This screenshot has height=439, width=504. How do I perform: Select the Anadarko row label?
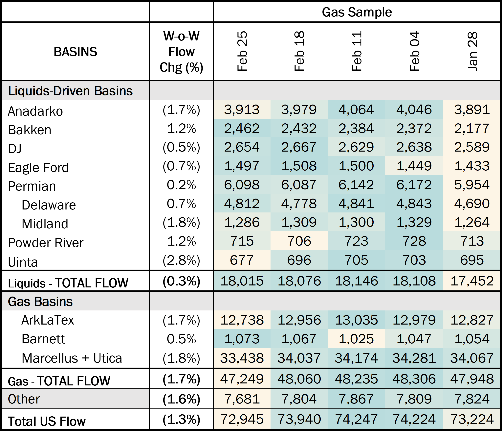(35, 111)
